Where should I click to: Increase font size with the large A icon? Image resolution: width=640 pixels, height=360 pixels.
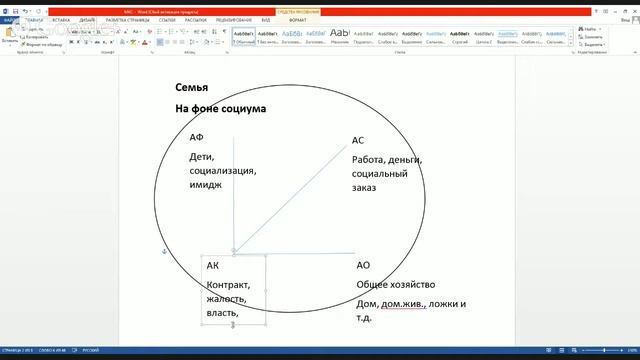click(x=118, y=31)
